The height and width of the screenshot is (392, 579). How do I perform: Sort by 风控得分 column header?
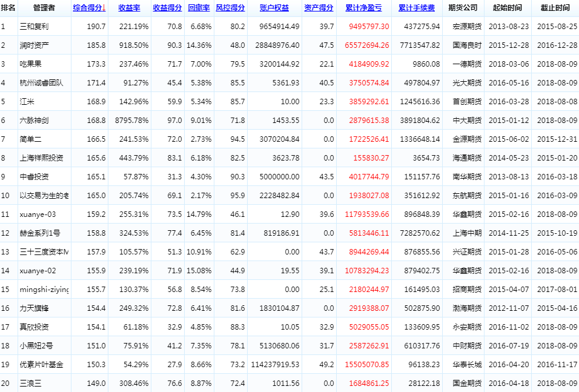230,8
